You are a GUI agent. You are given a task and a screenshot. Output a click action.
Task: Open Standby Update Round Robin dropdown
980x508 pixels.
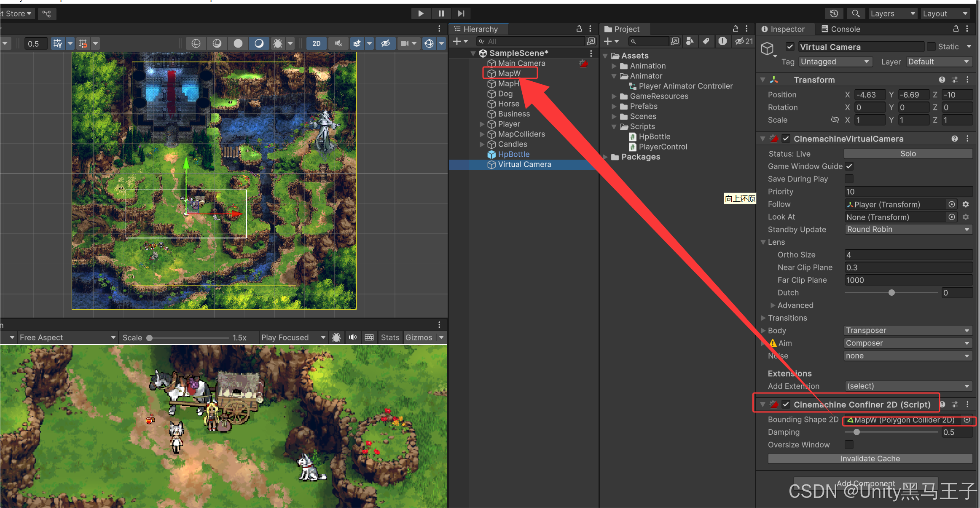point(908,230)
